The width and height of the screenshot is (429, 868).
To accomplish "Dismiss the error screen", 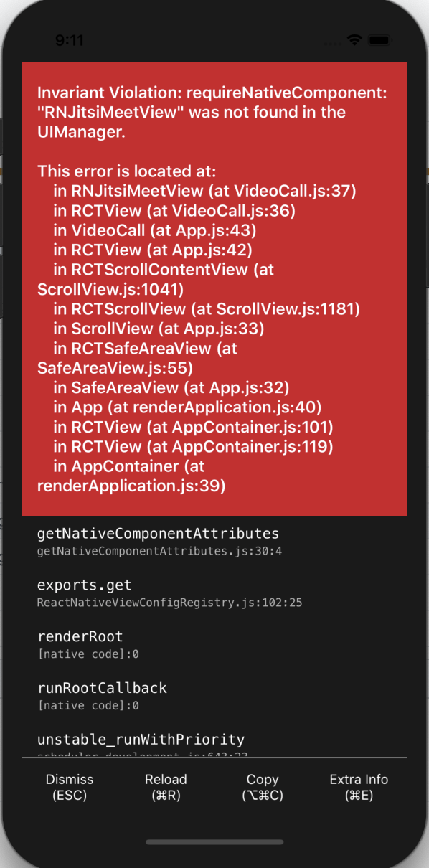I will pos(69,787).
